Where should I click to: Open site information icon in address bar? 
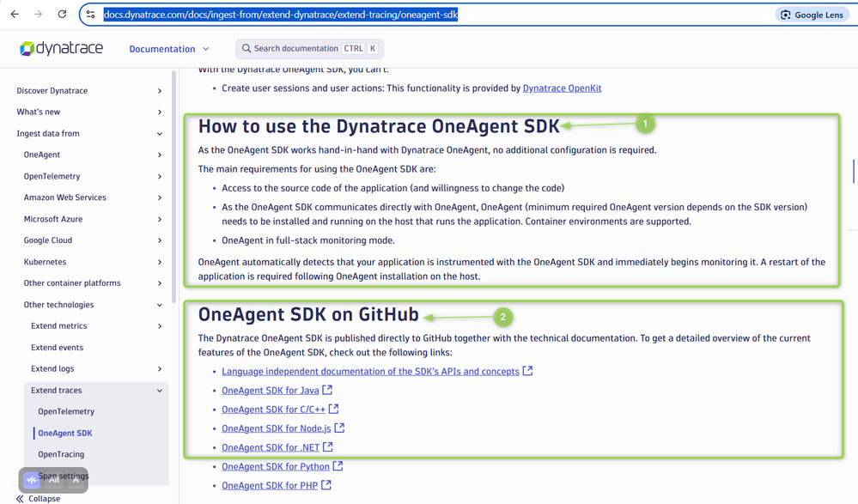coord(91,15)
